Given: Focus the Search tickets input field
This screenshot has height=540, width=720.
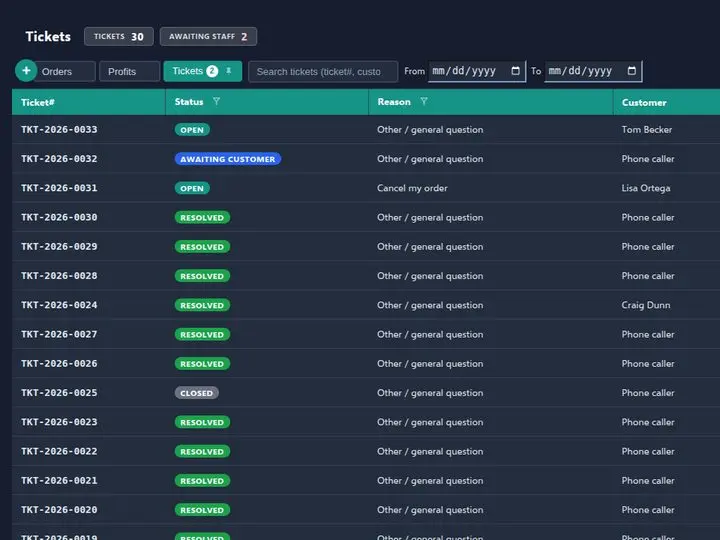Looking at the screenshot, I should click(323, 72).
